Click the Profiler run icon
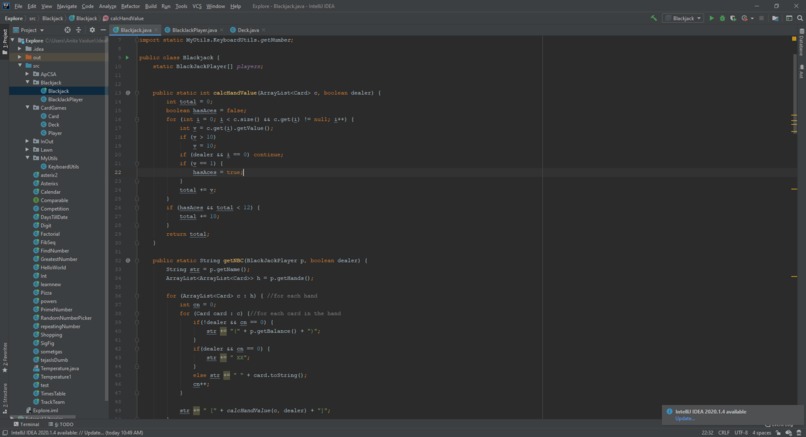This screenshot has width=806, height=437. pos(744,18)
